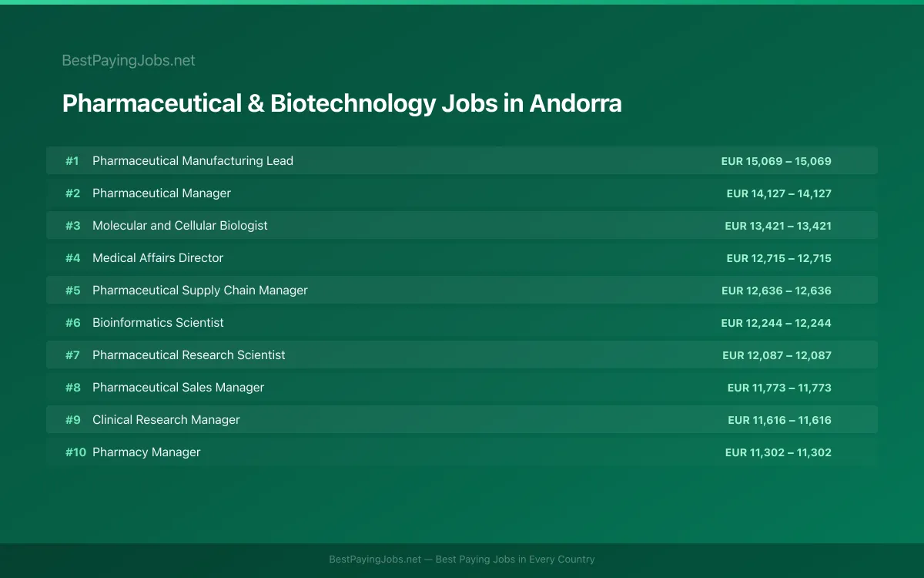Click rank number #2

(72, 193)
